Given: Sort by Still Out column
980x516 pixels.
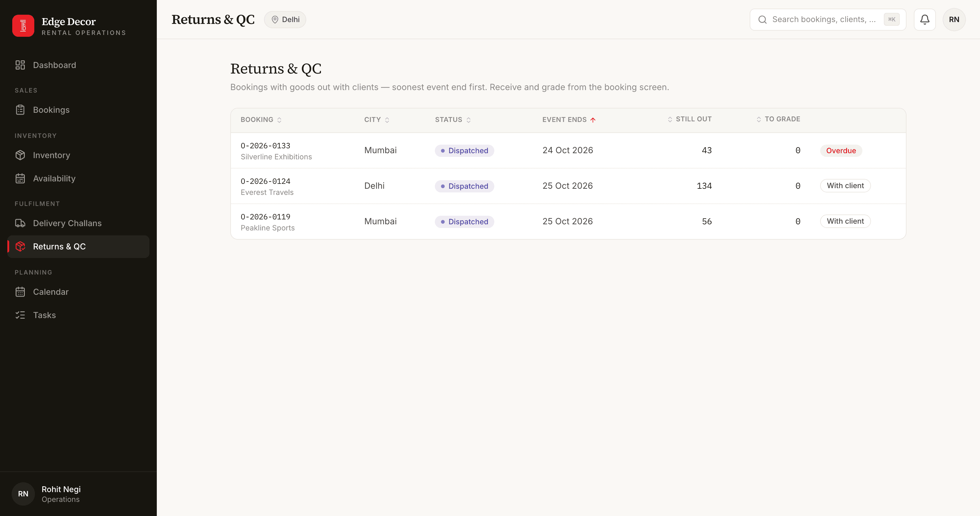Looking at the screenshot, I should [x=689, y=119].
